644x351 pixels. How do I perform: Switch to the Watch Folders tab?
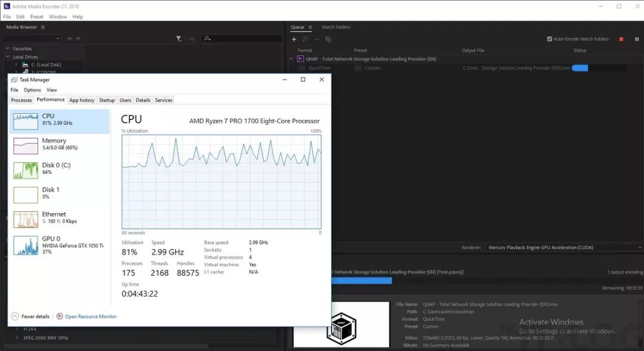336,27
